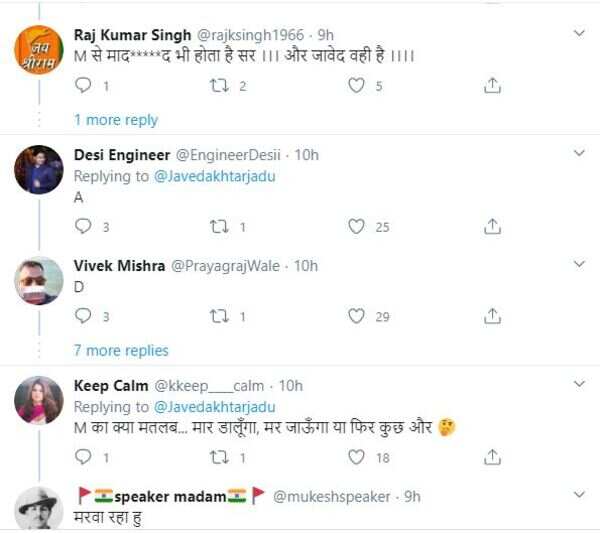The width and height of the screenshot is (600, 533).
Task: Open more options on Raj Kumar Singh's tweet
Action: coord(578,34)
